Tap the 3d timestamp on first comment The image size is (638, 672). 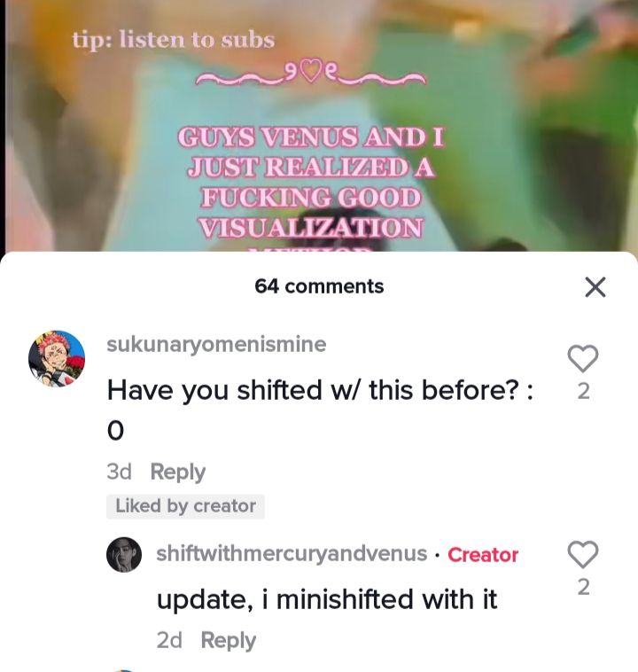tap(119, 472)
